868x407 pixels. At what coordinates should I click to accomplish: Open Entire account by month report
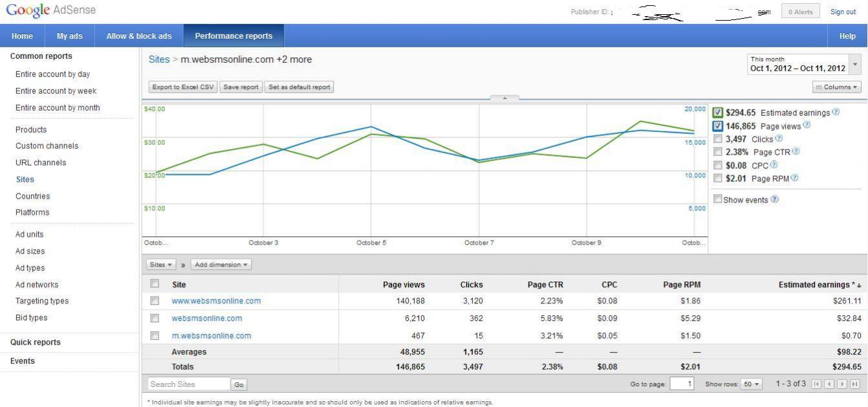pos(58,108)
